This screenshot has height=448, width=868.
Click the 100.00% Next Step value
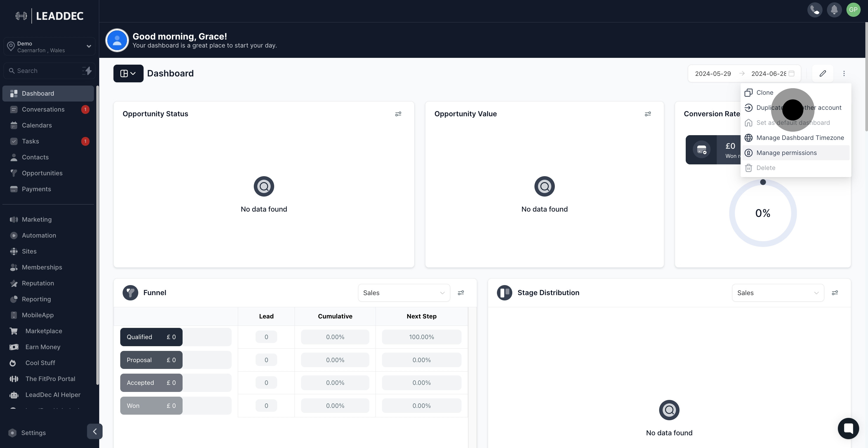tap(422, 337)
